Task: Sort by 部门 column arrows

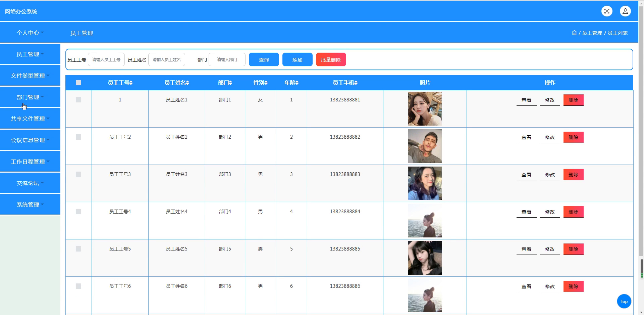Action: tap(230, 83)
